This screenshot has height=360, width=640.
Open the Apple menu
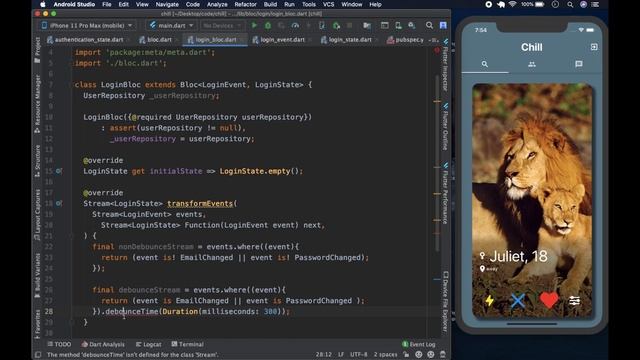tap(42, 4)
